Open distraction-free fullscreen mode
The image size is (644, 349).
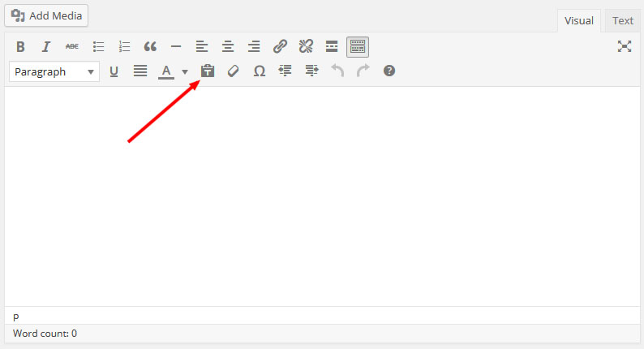625,46
